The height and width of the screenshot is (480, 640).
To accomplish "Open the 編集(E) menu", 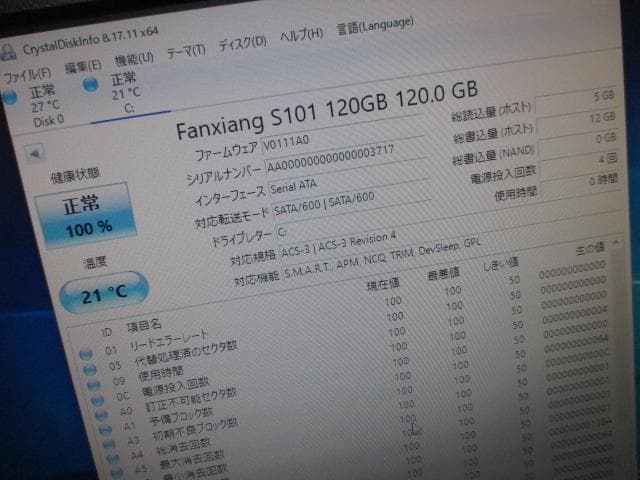I will [x=83, y=67].
